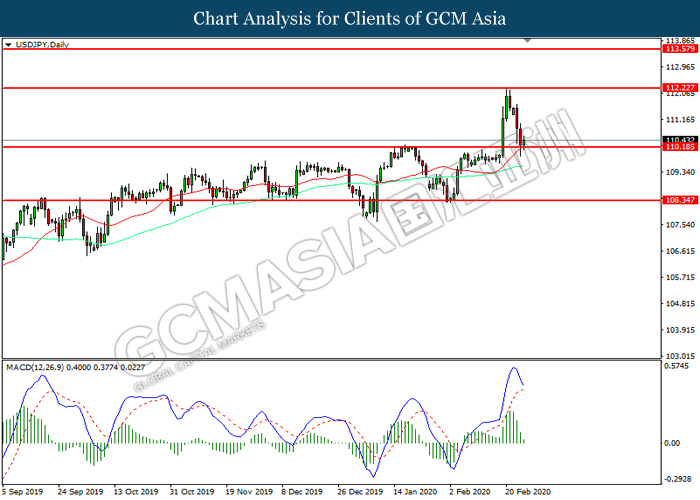Image resolution: width=700 pixels, height=500 pixels.
Task: Select the 103.915 price scale value
Action: 680,330
